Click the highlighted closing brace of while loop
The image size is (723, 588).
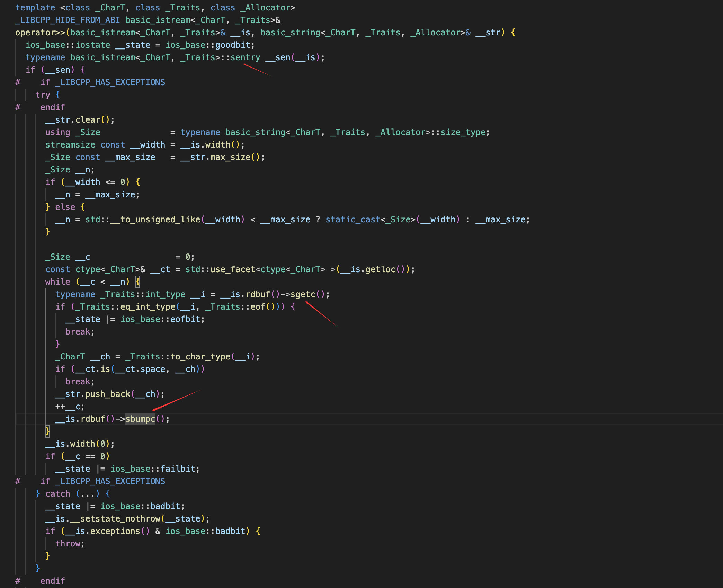48,431
